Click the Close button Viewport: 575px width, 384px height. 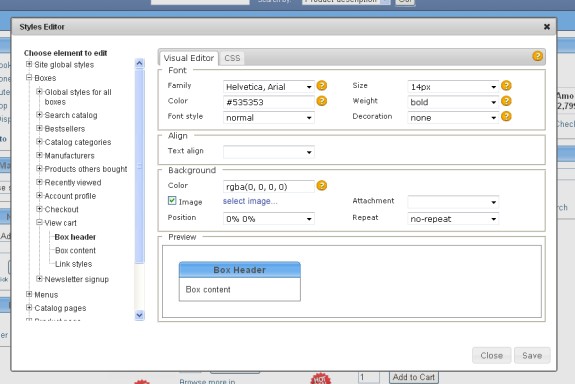click(491, 355)
